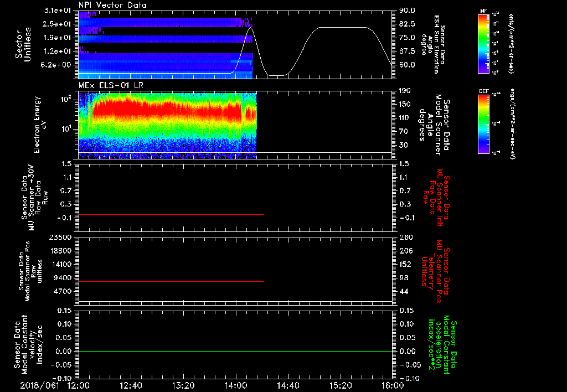This screenshot has height=392, width=567.
Task: Click the 206 telemetry tick label
Action: (x=406, y=251)
